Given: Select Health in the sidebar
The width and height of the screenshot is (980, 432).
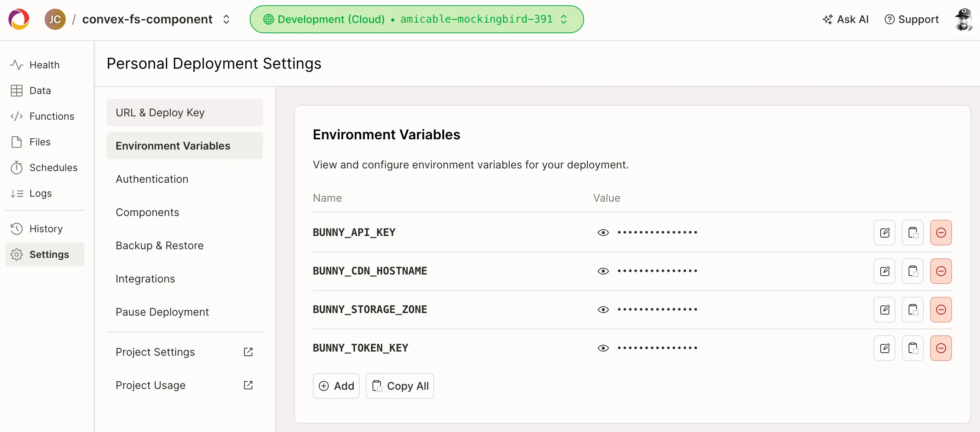Looking at the screenshot, I should pyautogui.click(x=44, y=65).
